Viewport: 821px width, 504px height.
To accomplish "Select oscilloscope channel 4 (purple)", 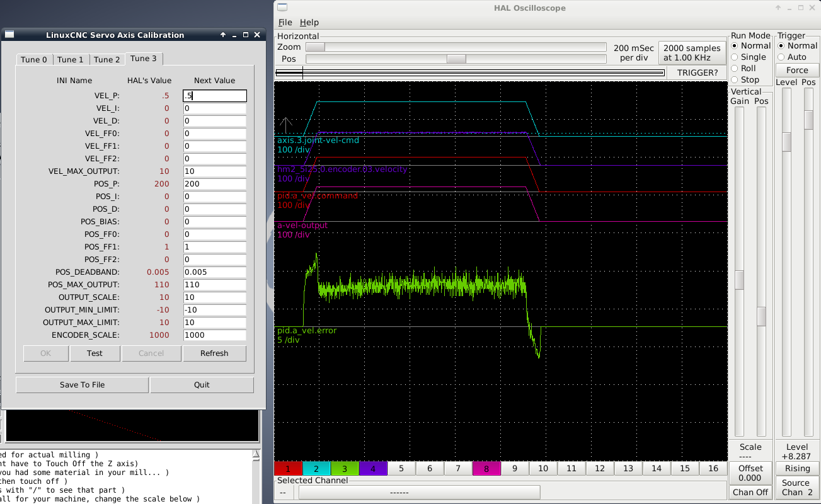I will (x=373, y=469).
